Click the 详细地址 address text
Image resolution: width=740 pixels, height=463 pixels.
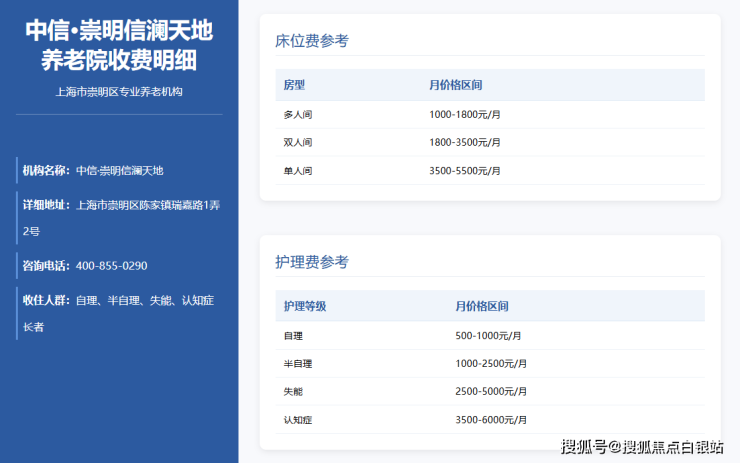121,218
